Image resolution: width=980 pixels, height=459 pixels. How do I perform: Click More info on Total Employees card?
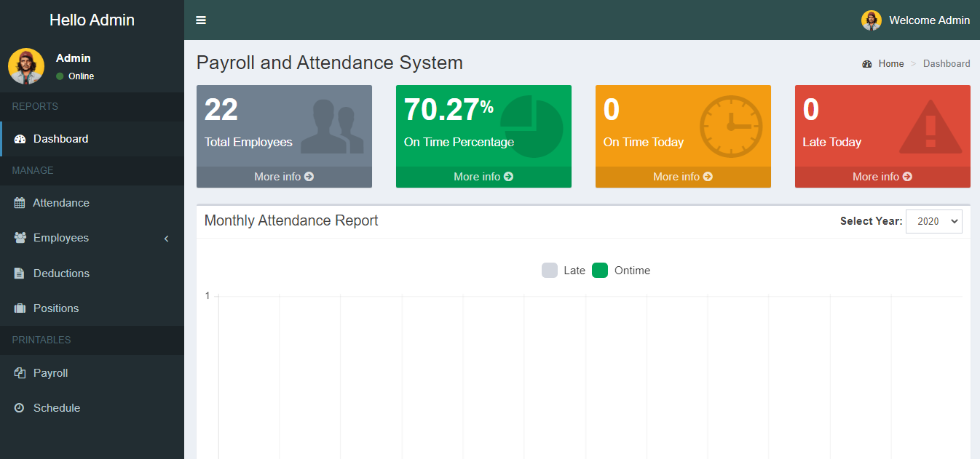[x=284, y=176]
